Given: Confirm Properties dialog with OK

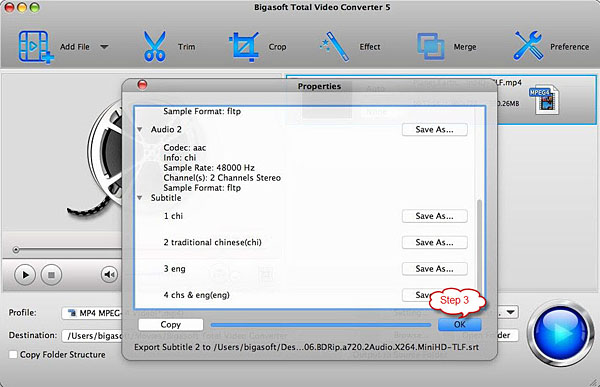Looking at the screenshot, I should click(x=460, y=325).
